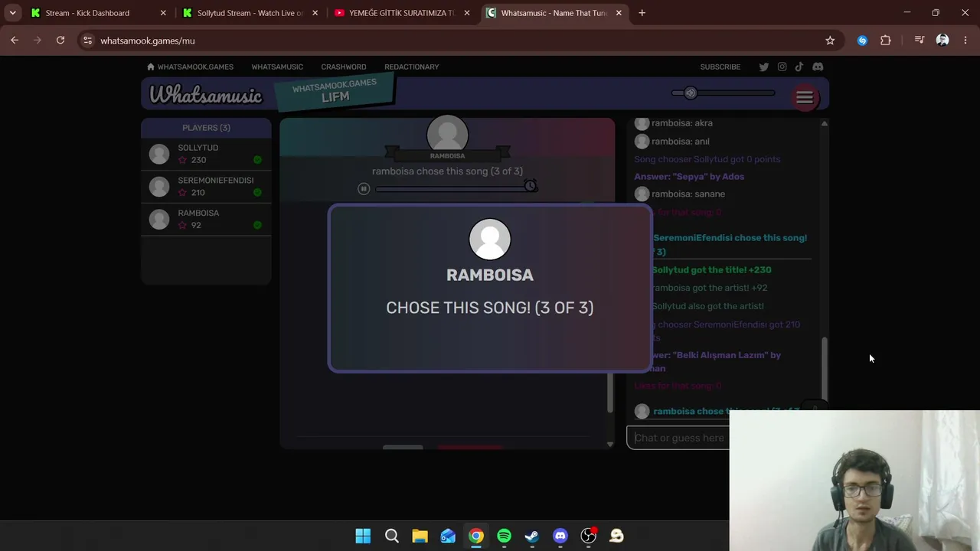Open the tab search dropdown arrow
This screenshot has width=980, height=551.
[12, 13]
